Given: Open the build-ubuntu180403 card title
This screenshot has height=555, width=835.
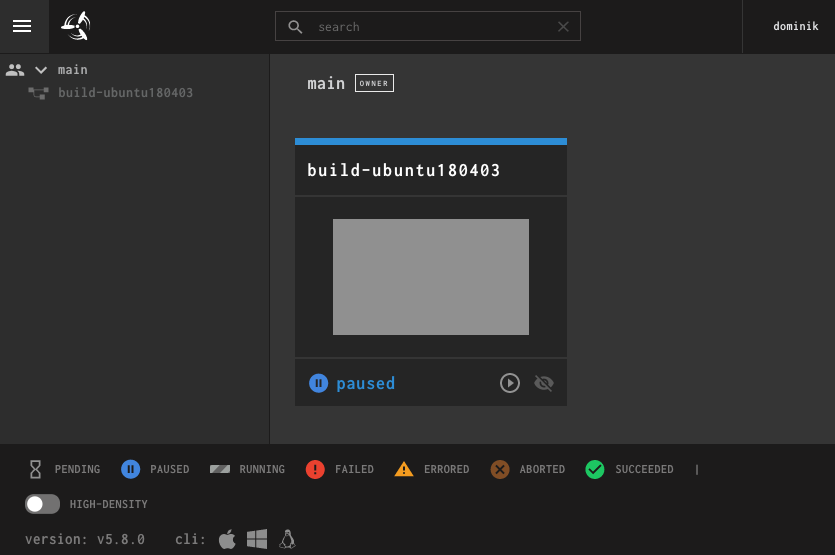Looking at the screenshot, I should 404,170.
